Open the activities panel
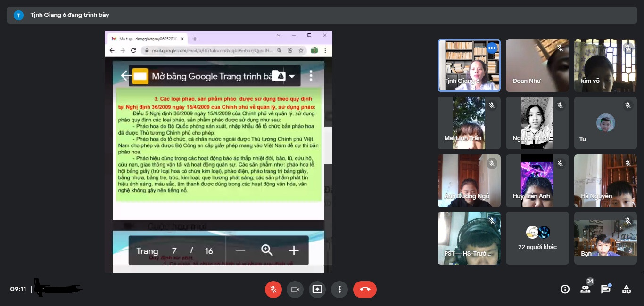The height and width of the screenshot is (306, 644). tap(626, 290)
